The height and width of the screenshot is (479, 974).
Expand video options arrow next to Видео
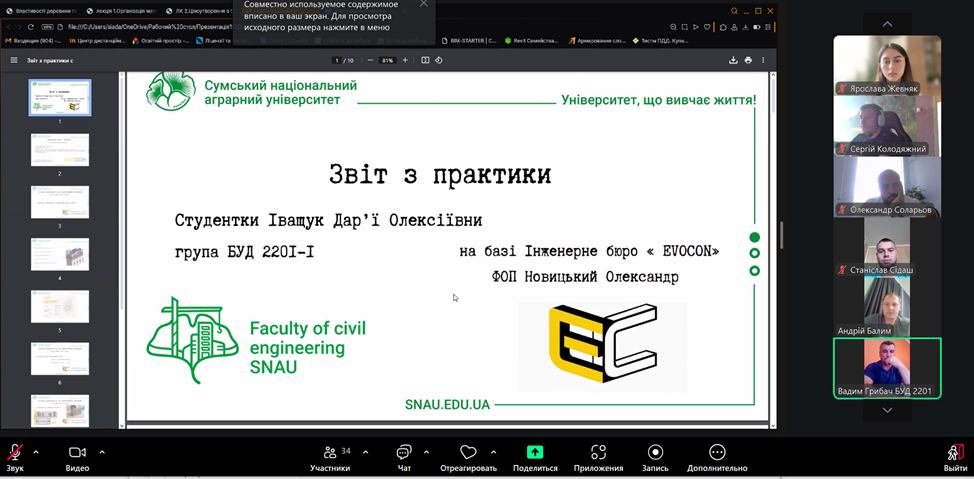point(102,452)
